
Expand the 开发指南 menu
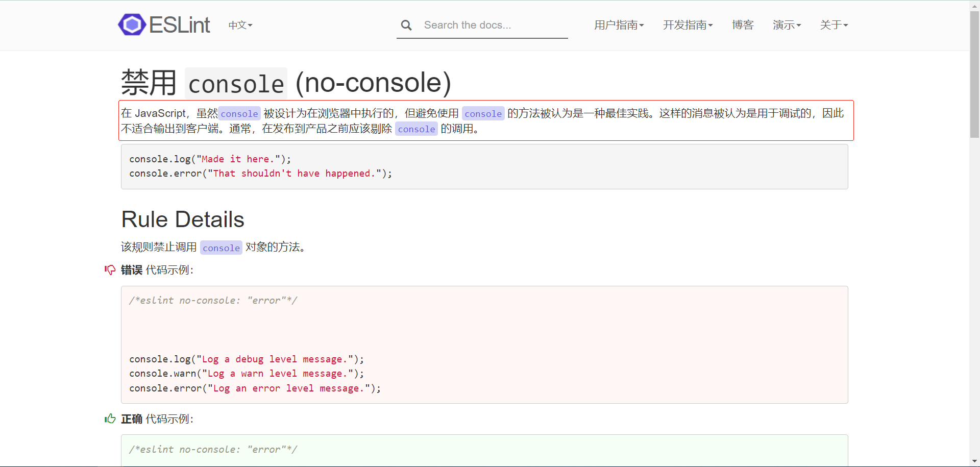[x=688, y=25]
